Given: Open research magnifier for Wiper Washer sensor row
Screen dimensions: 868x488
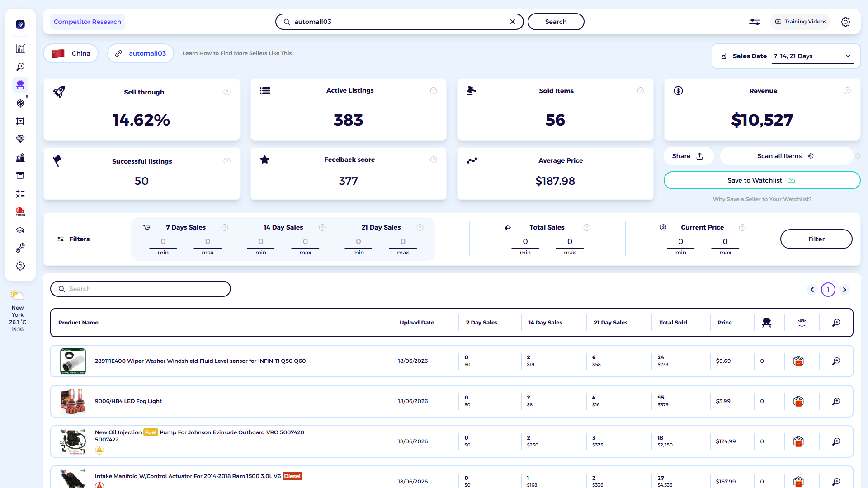Looking at the screenshot, I should [x=836, y=361].
